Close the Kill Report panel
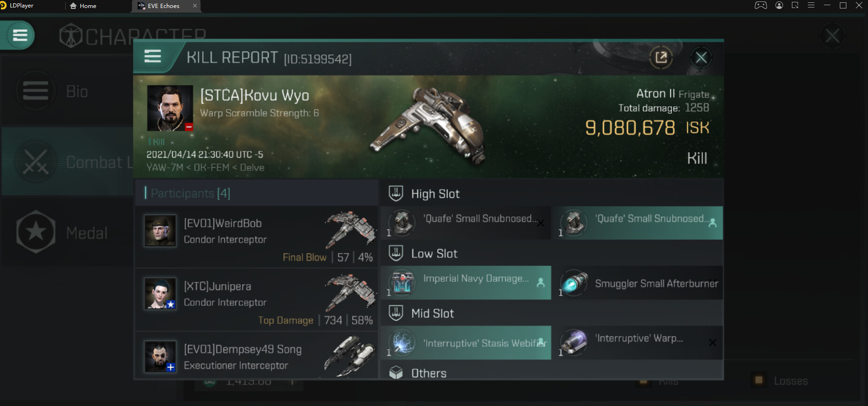This screenshot has height=406, width=868. point(701,58)
